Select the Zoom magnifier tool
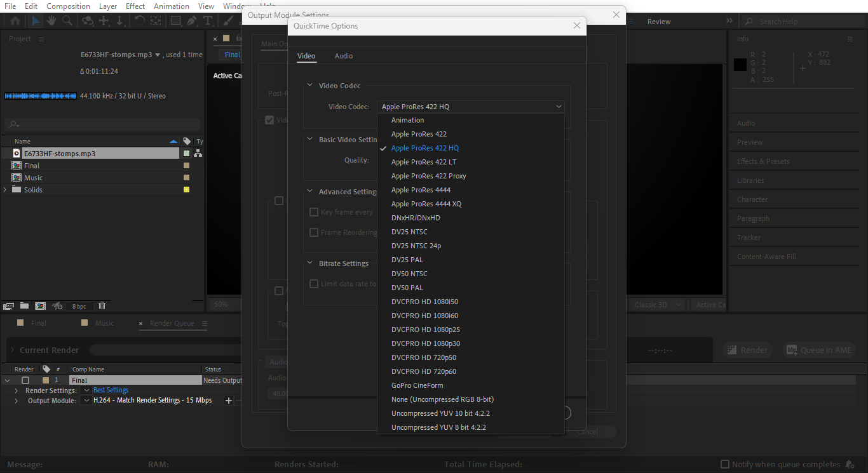868x473 pixels. [x=66, y=21]
